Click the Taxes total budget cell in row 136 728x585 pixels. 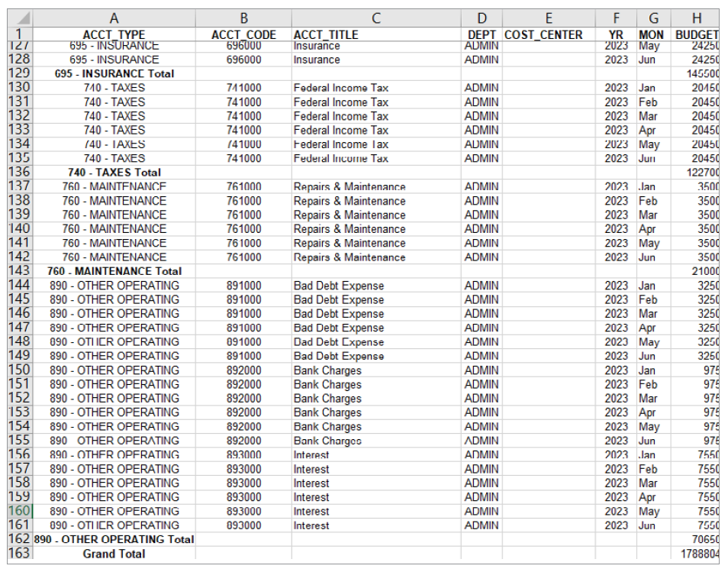click(x=695, y=173)
